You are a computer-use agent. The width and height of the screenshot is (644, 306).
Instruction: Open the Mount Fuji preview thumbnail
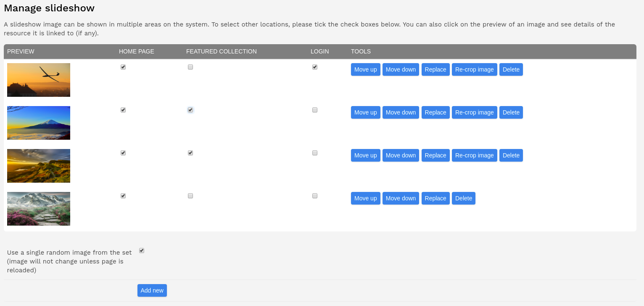[39, 123]
